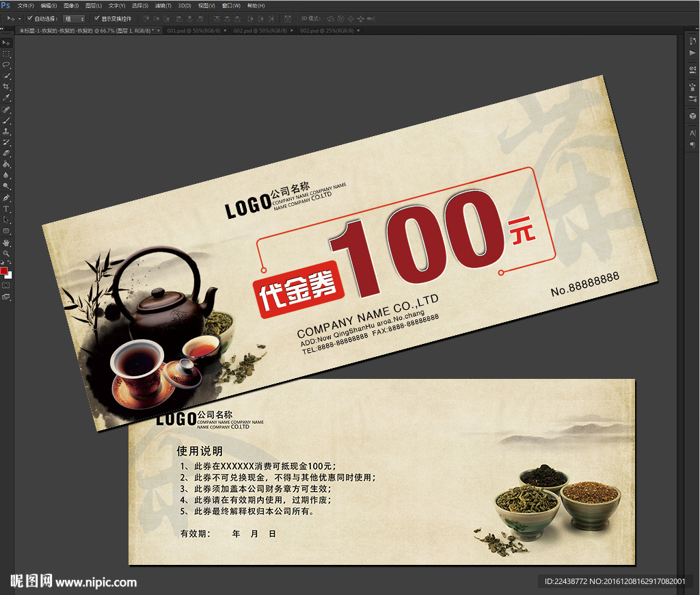Open the Actions panel play icon
The width and height of the screenshot is (700, 595).
692,53
